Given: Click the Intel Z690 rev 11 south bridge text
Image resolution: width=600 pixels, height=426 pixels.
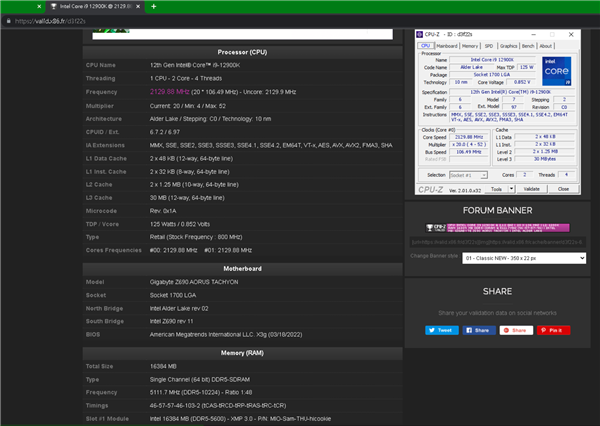Looking at the screenshot, I should point(171,321).
